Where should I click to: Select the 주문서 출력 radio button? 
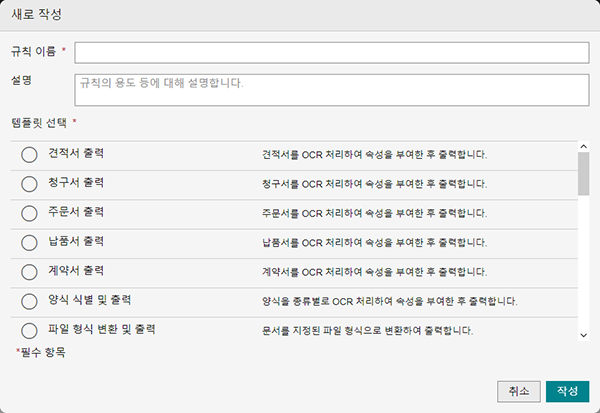coord(29,213)
